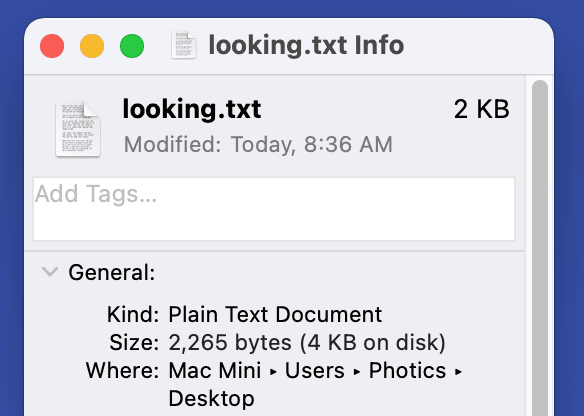The height and width of the screenshot is (416, 584).
Task: Click the document proxy icon in title bar
Action: click(184, 45)
